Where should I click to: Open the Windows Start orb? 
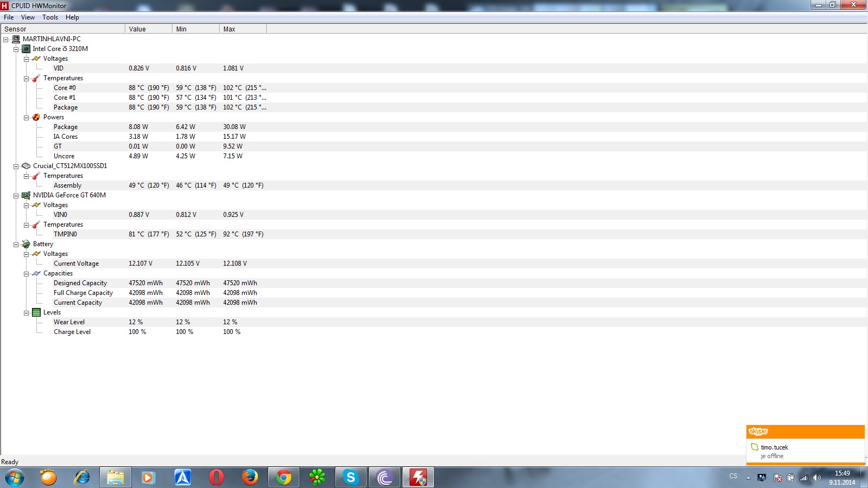point(15,478)
